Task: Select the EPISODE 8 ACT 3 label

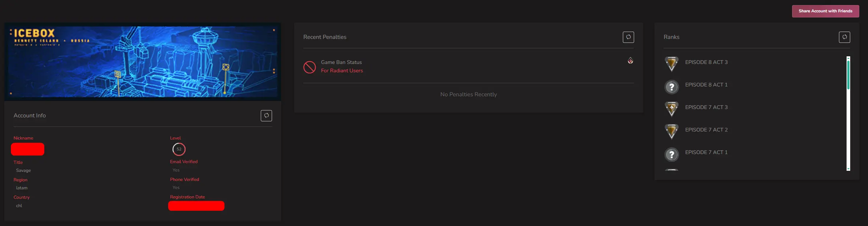Action: tap(706, 62)
